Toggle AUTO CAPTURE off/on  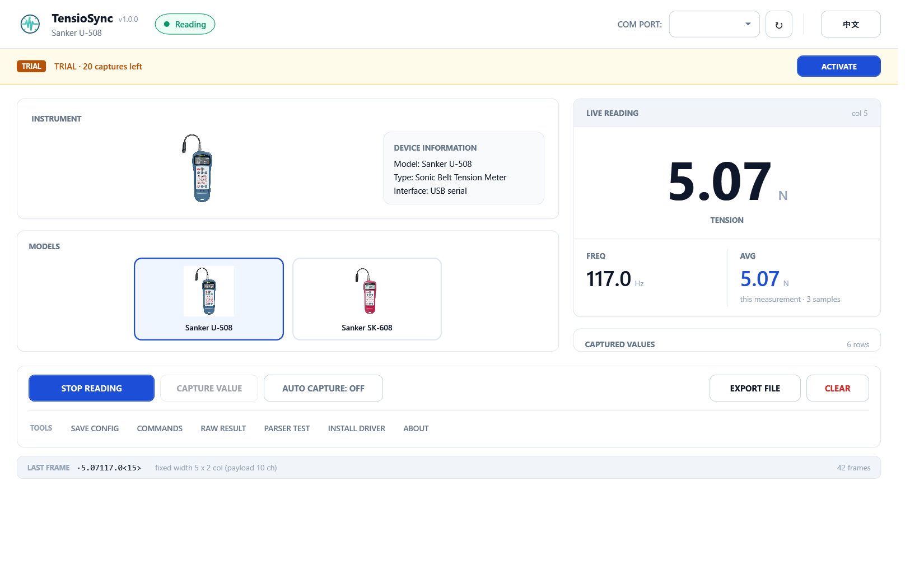323,388
